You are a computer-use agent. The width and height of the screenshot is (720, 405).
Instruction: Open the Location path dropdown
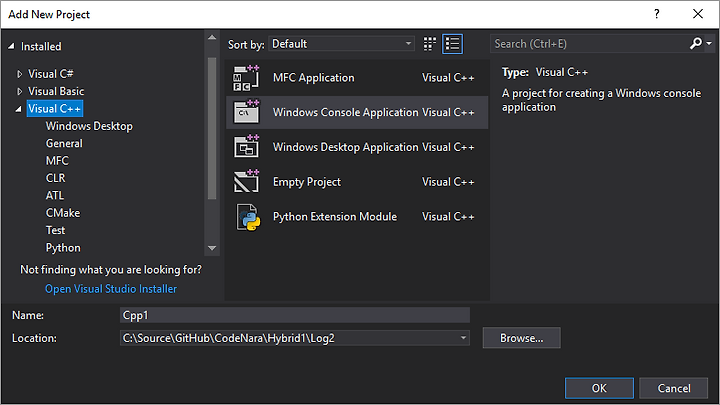click(463, 338)
